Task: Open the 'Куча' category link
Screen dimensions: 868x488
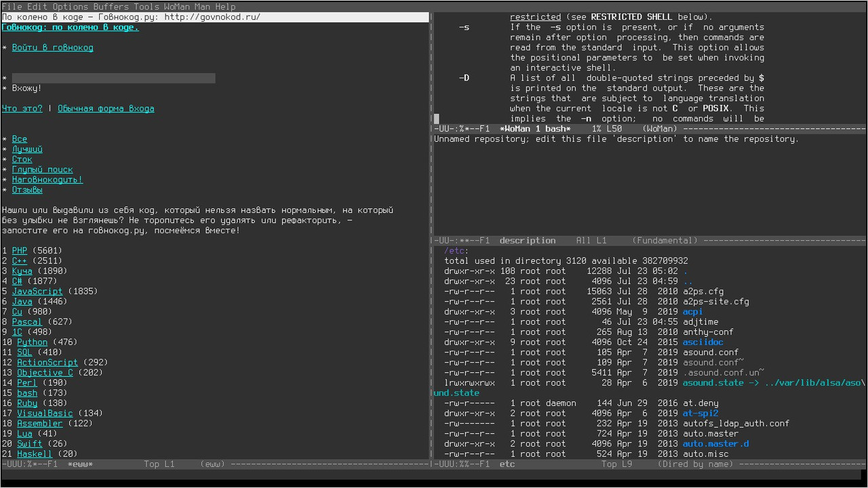Action: 22,271
